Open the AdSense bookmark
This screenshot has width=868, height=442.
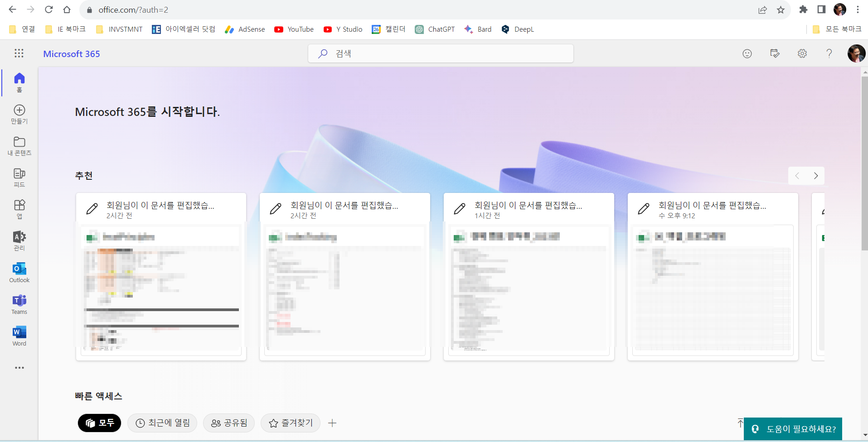click(x=245, y=29)
